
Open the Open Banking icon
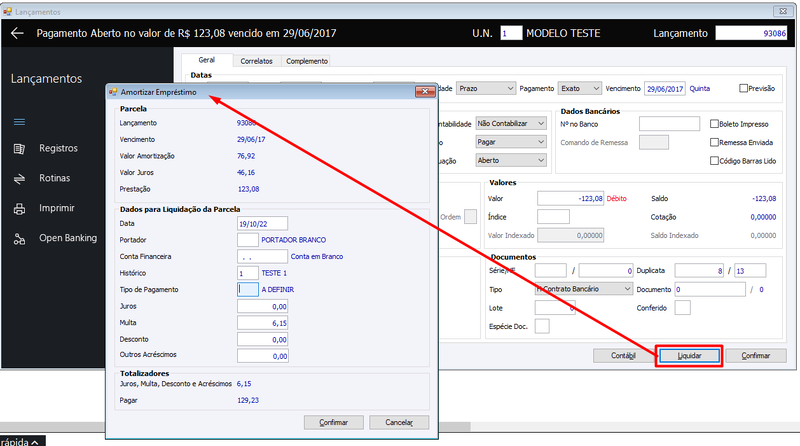pos(19,238)
